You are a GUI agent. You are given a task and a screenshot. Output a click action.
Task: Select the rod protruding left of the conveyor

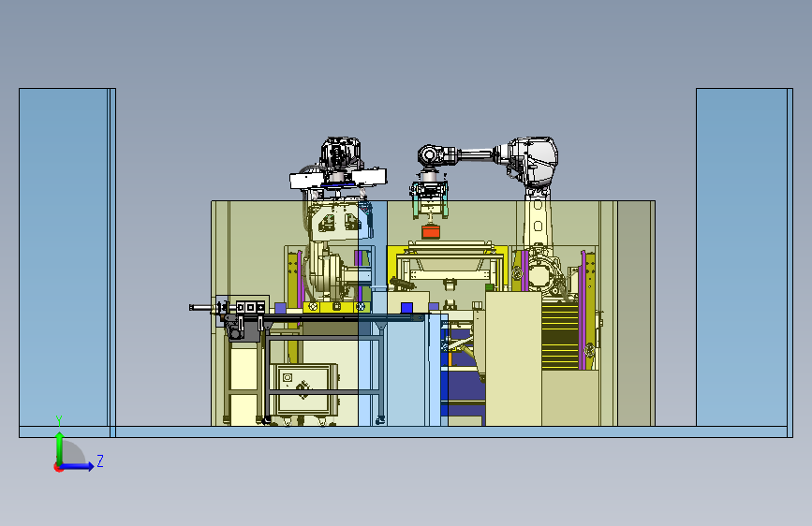pyautogui.click(x=202, y=308)
